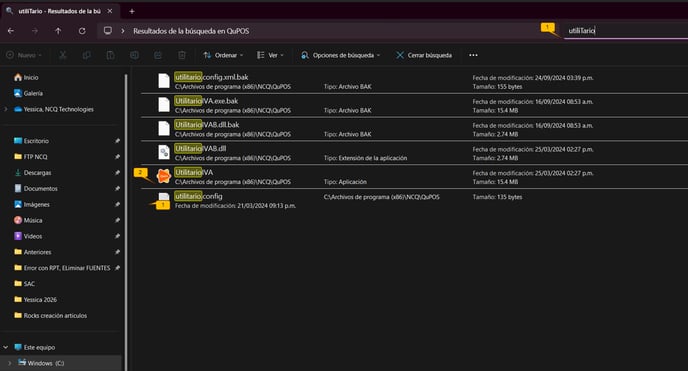Click the address bar path text
Viewport: 688px width, 371px height.
tap(191, 31)
